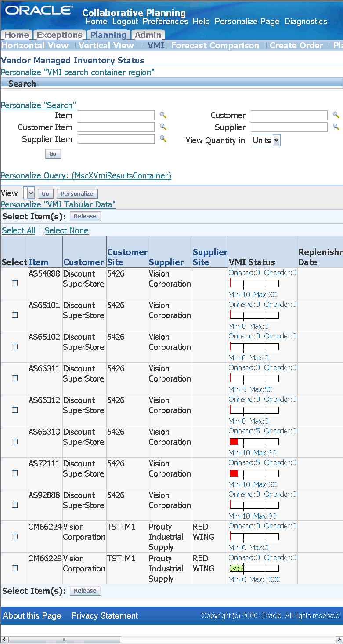Open the VMI subtab
The image size is (343, 644).
pos(156,45)
